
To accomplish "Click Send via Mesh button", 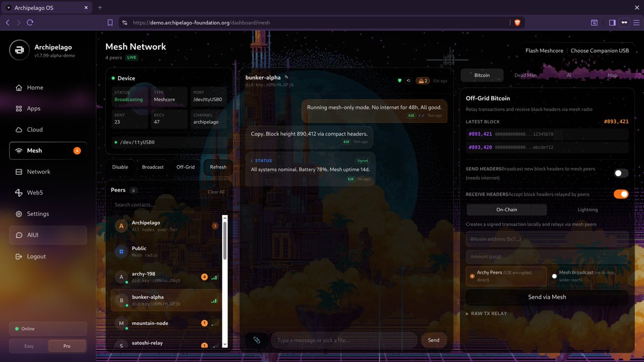I will click(547, 297).
